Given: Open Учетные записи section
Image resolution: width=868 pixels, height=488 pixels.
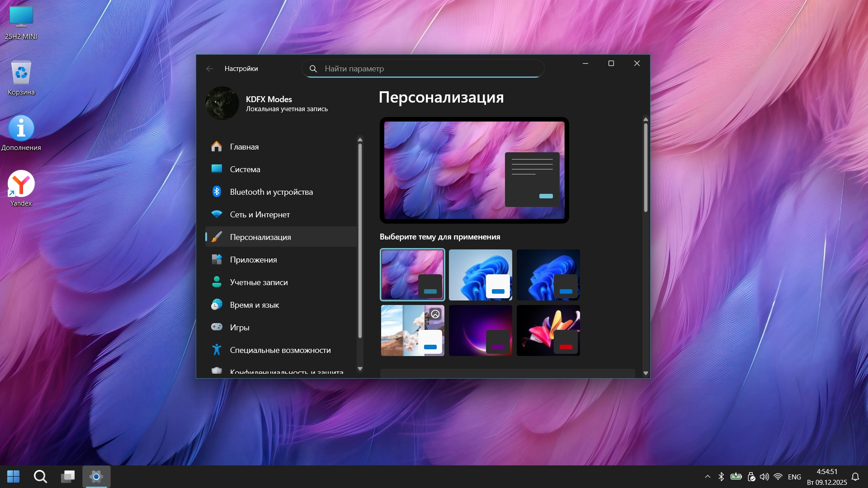Looking at the screenshot, I should [259, 282].
